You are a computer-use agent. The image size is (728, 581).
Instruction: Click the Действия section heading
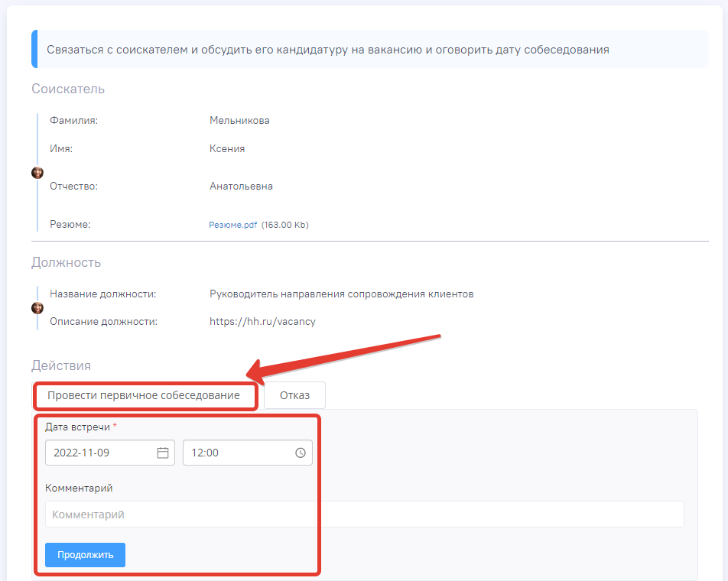point(61,366)
